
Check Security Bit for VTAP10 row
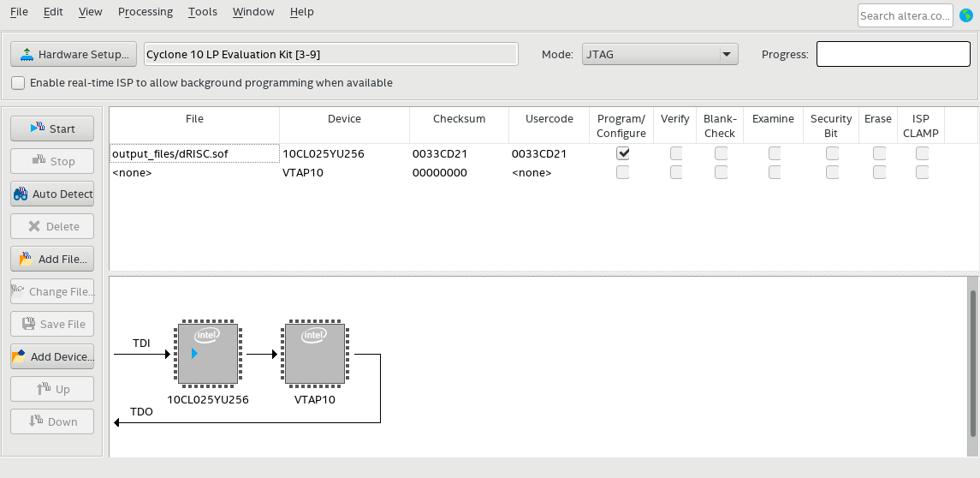pyautogui.click(x=833, y=172)
